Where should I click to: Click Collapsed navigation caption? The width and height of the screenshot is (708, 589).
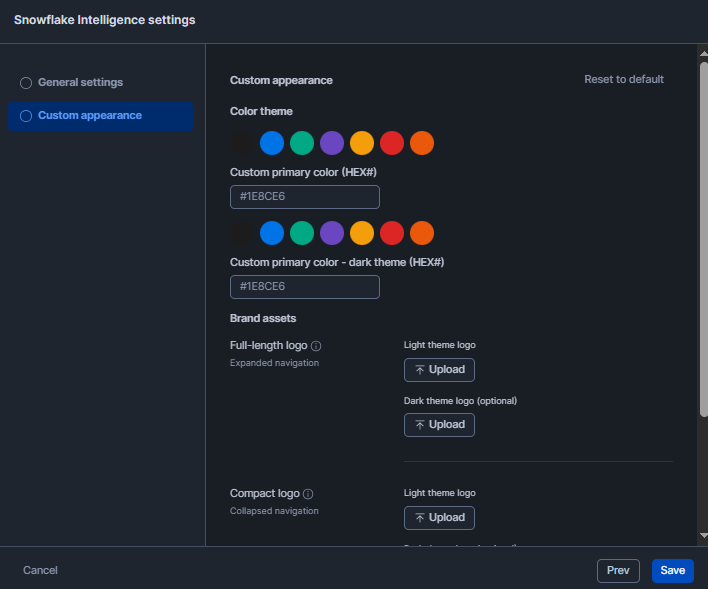tap(274, 511)
